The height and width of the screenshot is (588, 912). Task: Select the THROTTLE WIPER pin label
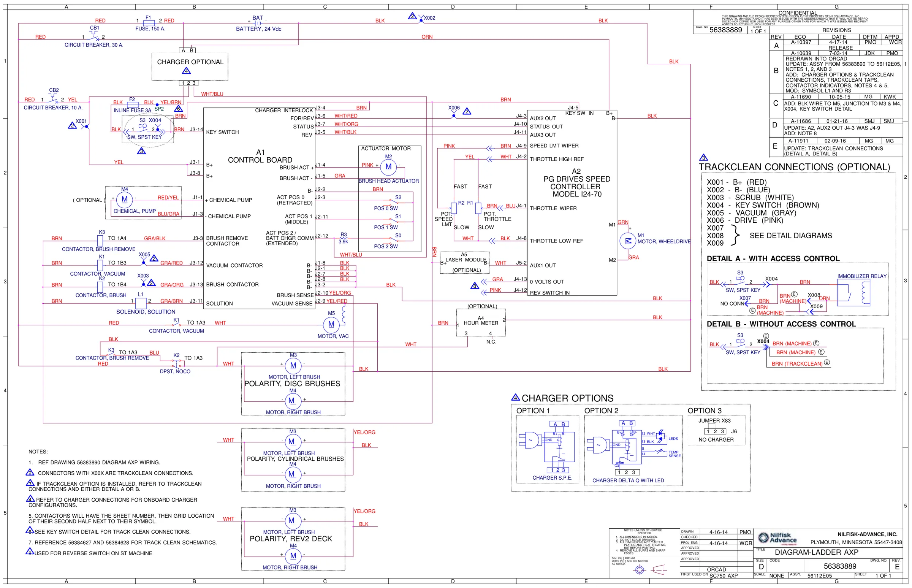click(x=553, y=208)
